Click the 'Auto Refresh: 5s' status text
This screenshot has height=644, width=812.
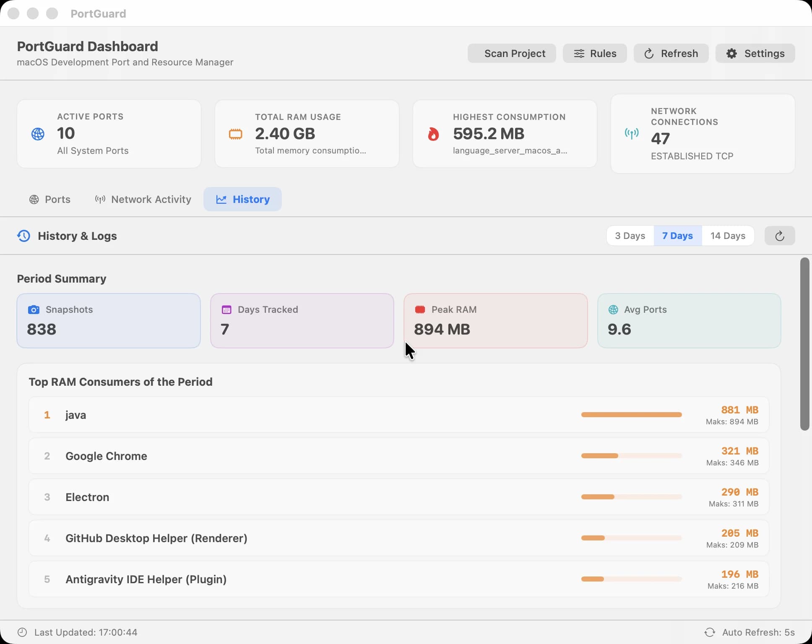(x=758, y=632)
